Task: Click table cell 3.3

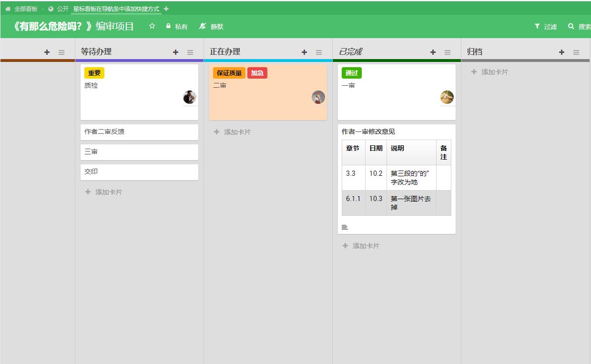Action: point(354,178)
